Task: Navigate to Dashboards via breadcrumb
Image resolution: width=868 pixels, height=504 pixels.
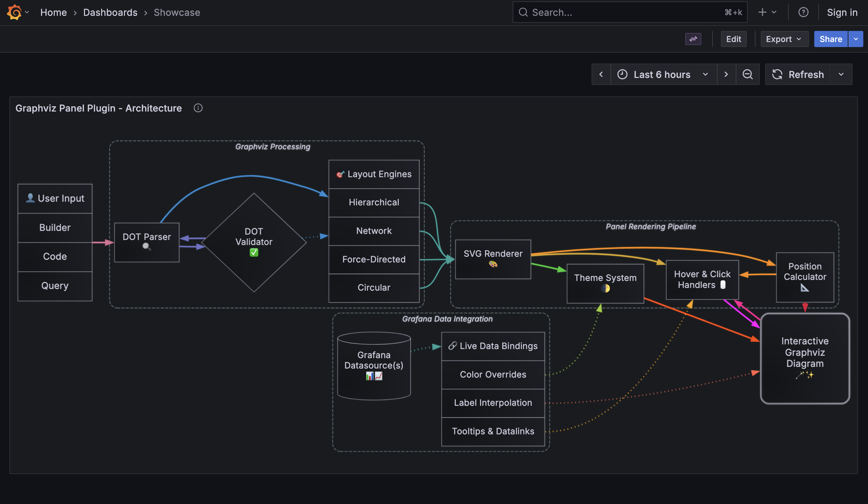Action: pos(110,12)
